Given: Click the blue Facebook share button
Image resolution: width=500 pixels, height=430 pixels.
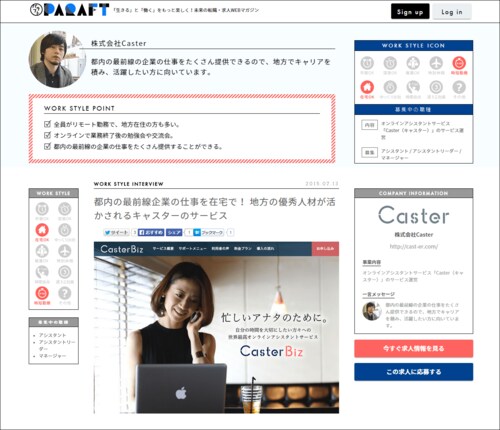Looking at the screenshot, I should click(174, 232).
